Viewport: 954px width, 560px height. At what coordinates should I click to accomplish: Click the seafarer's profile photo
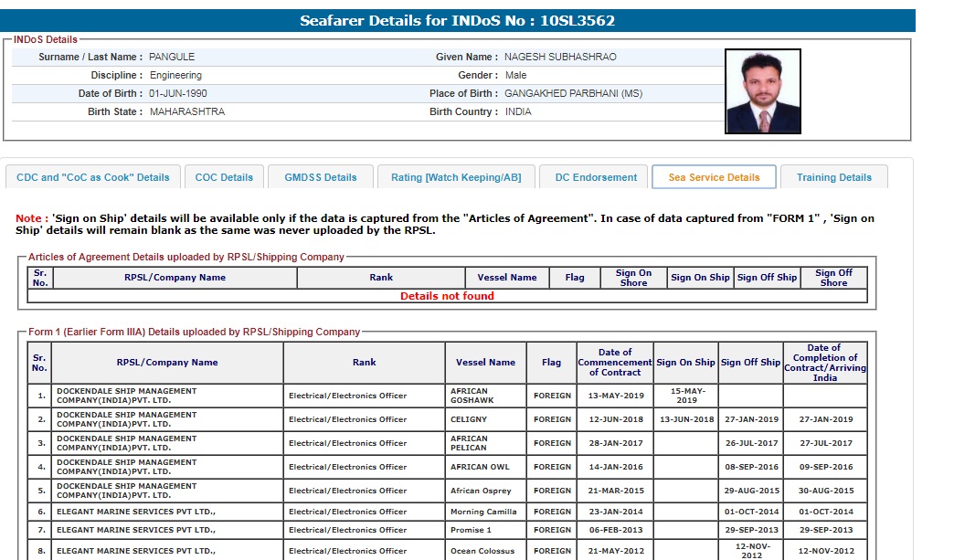click(x=762, y=91)
